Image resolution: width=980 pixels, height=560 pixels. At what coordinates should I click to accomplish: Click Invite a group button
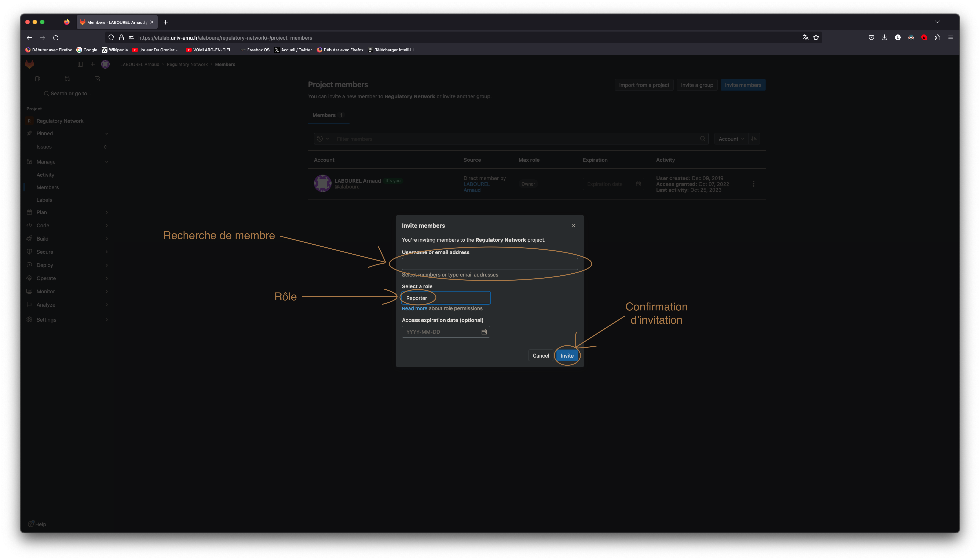696,85
